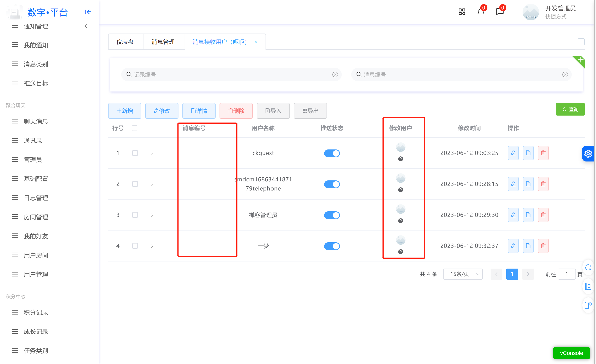Clear the 消息编号 search field
596x364 pixels.
pyautogui.click(x=565, y=75)
